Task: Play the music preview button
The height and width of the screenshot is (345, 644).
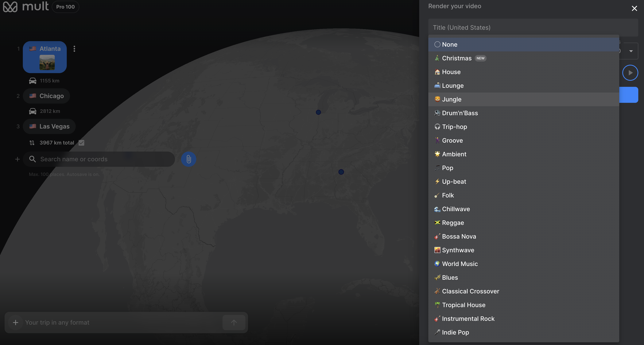Action: (x=630, y=73)
